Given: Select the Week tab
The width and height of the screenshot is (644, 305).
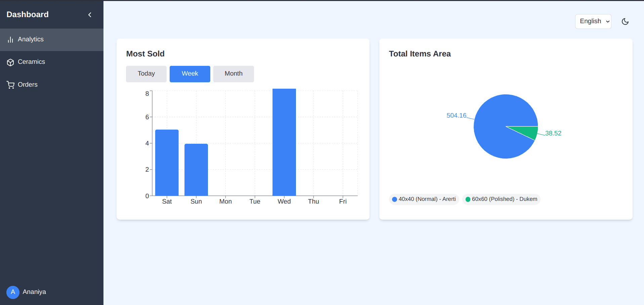Looking at the screenshot, I should tap(190, 74).
